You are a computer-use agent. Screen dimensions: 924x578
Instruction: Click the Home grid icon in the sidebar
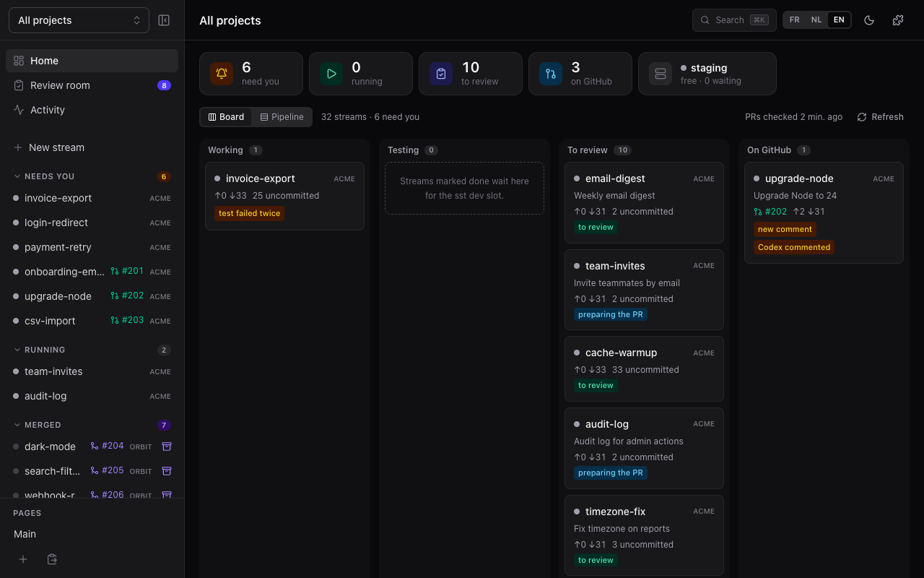(x=19, y=61)
